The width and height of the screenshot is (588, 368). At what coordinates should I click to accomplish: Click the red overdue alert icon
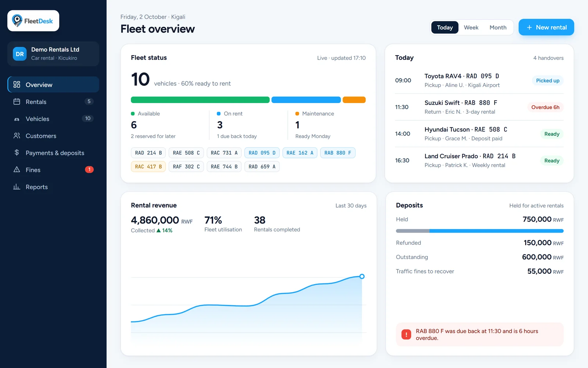click(406, 334)
